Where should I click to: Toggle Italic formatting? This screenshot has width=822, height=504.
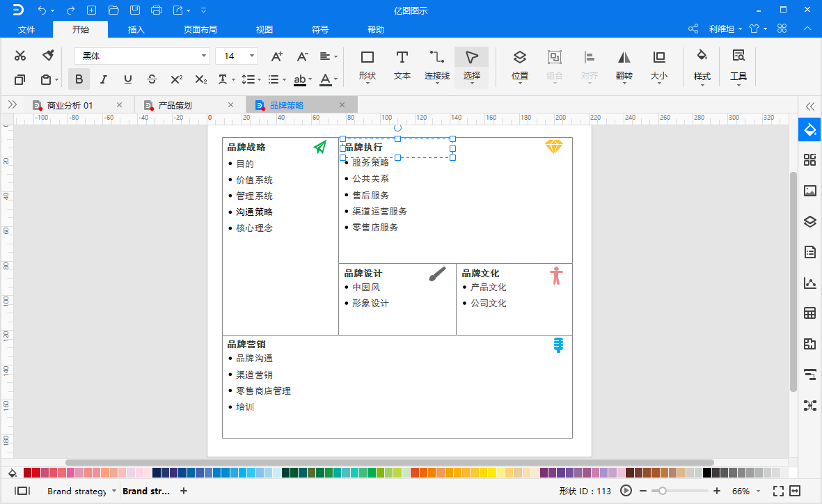click(x=103, y=79)
